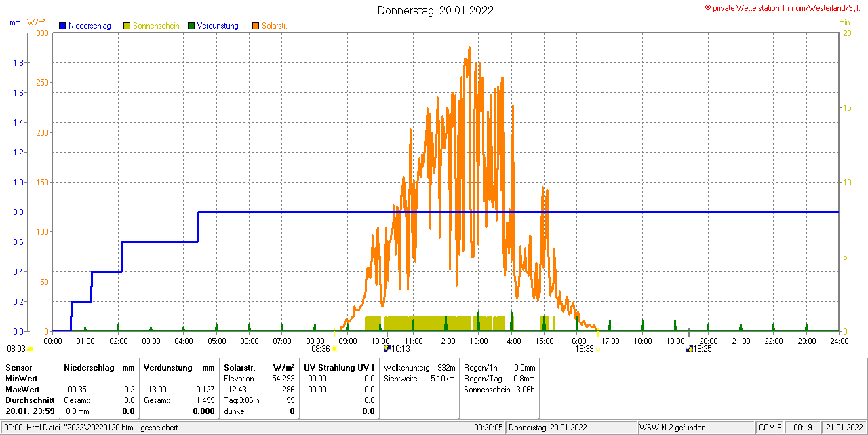The width and height of the screenshot is (868, 435).
Task: Click the Sichtweite 5-10km entry
Action: (x=419, y=378)
